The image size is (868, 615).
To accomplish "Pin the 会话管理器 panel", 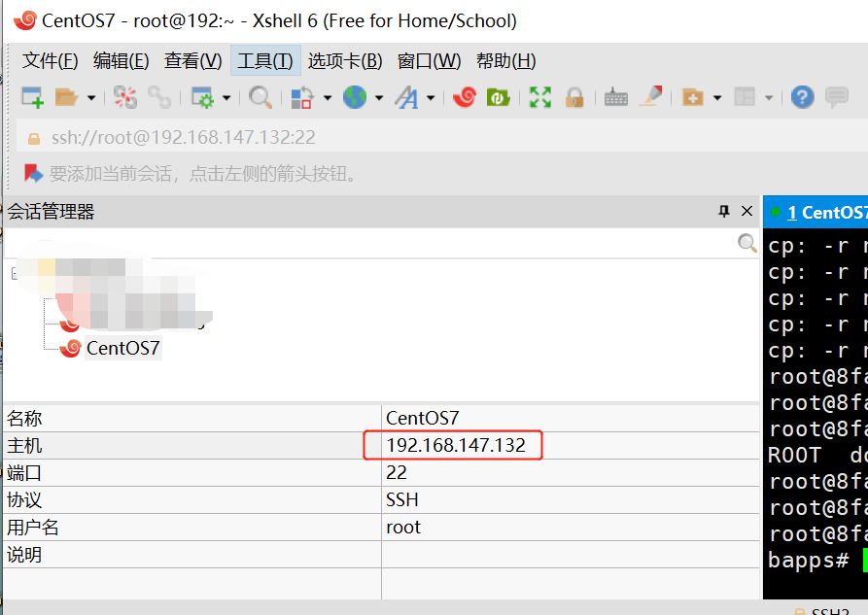I will (723, 211).
